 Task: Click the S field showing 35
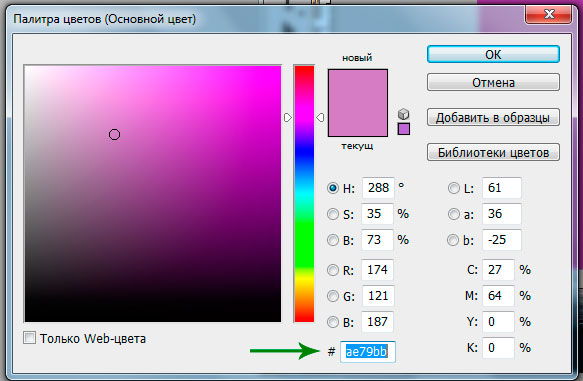click(x=377, y=214)
